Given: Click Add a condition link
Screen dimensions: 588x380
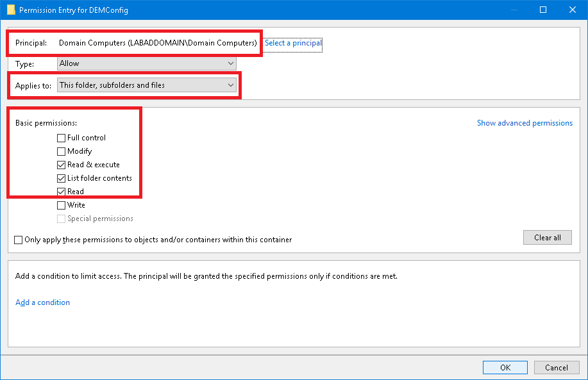Looking at the screenshot, I should 42,302.
